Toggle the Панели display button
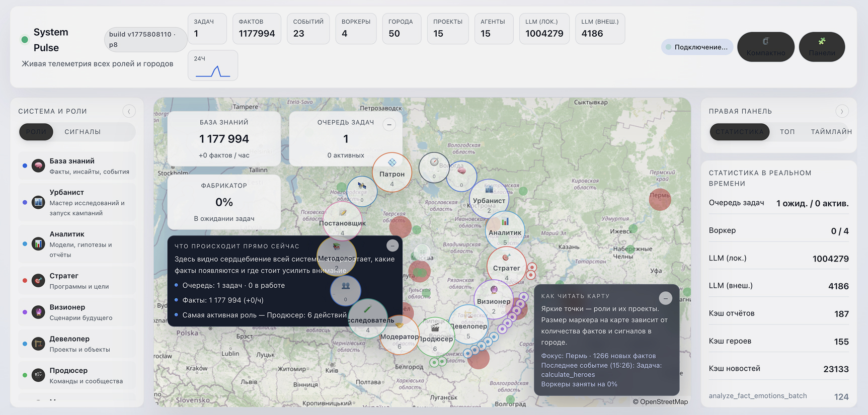 click(822, 47)
